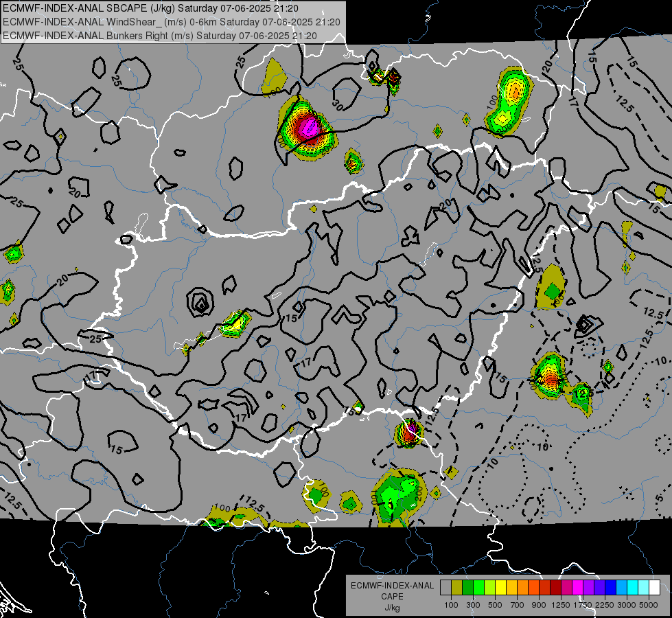Click the legend value 1250

pyautogui.click(x=561, y=605)
